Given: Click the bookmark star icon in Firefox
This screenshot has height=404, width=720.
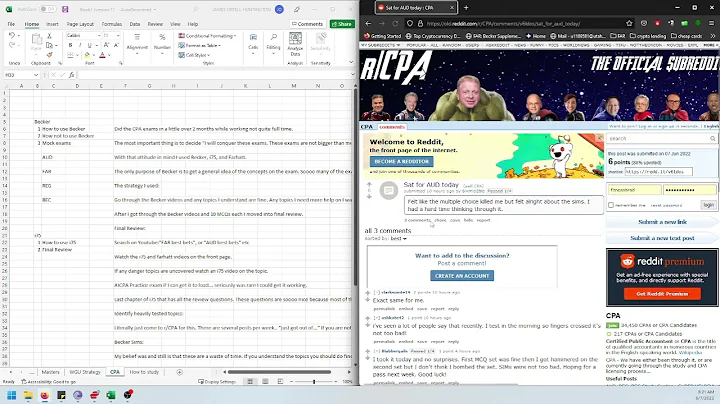Looking at the screenshot, I should click(629, 23).
